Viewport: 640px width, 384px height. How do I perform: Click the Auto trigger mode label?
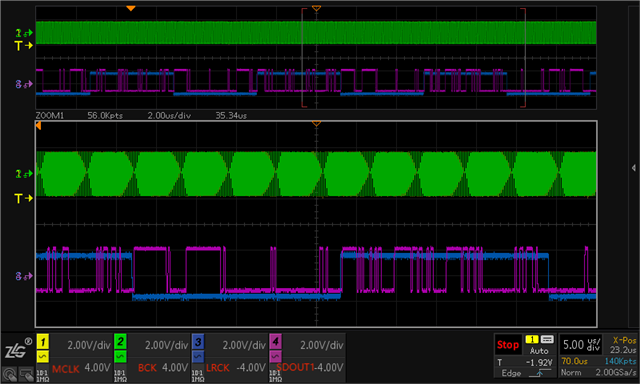[539, 351]
